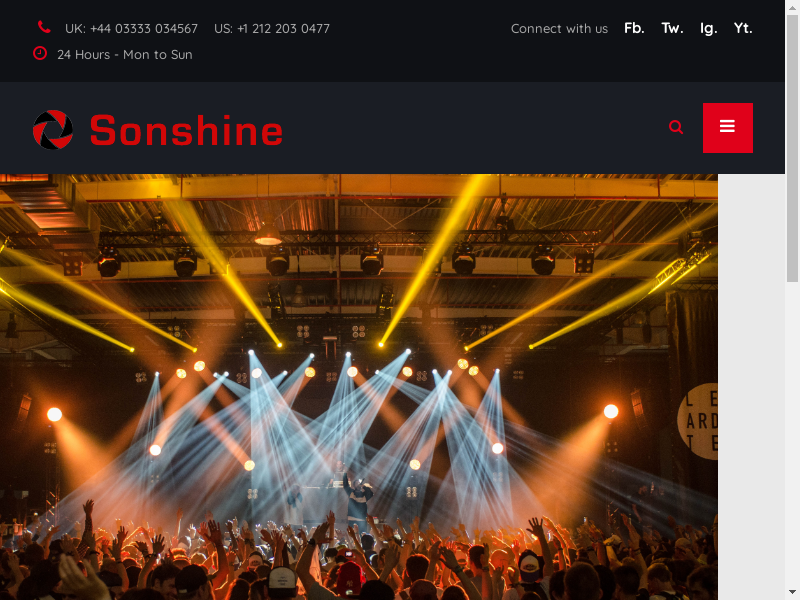Click the red phone handset icon
The image size is (800, 600).
(x=44, y=27)
